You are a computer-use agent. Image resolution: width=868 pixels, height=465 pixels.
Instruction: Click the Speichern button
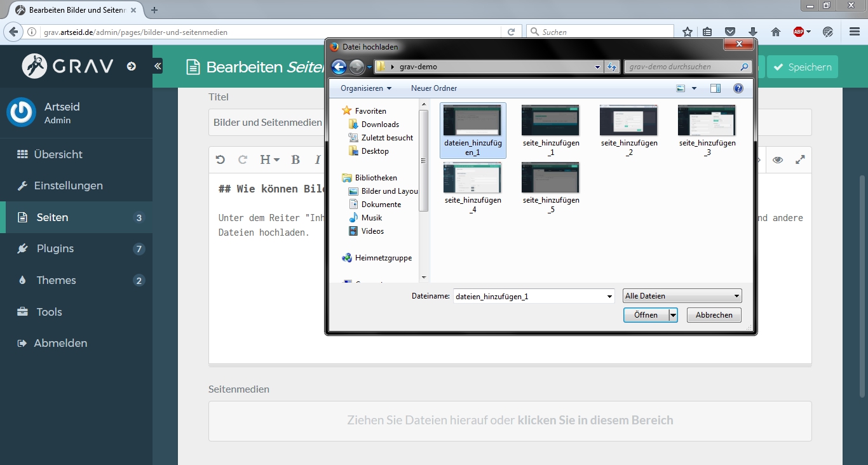(x=802, y=67)
